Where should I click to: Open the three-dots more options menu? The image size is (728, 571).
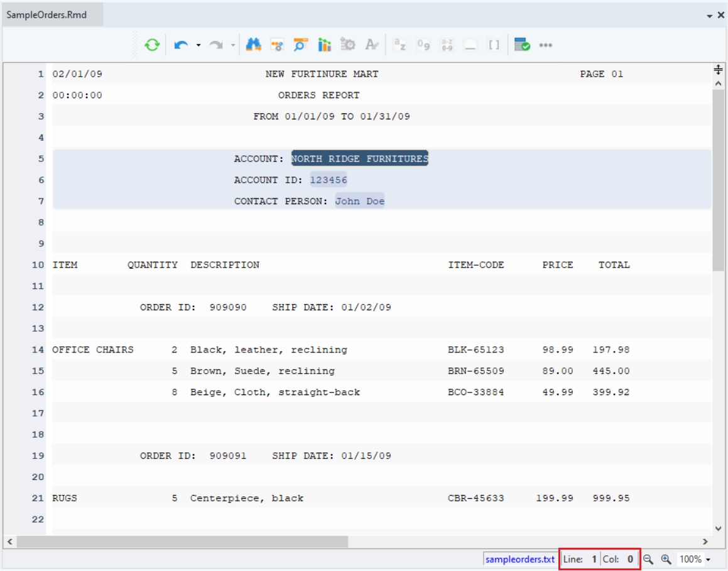[545, 45]
